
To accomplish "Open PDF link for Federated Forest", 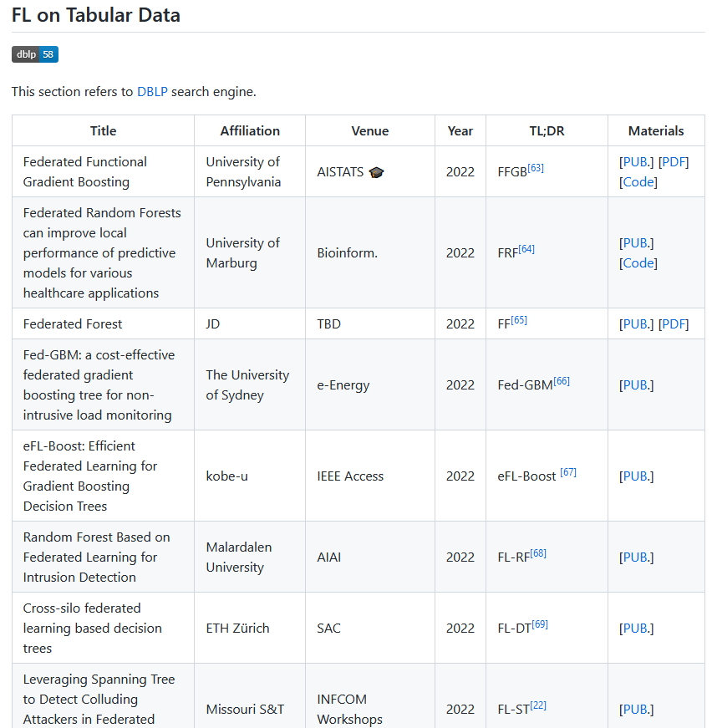I will pos(674,324).
